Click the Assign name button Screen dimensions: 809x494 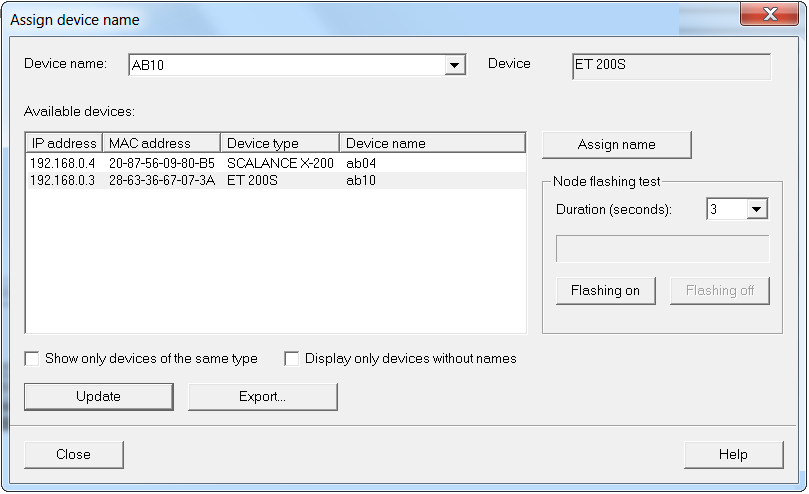point(617,145)
